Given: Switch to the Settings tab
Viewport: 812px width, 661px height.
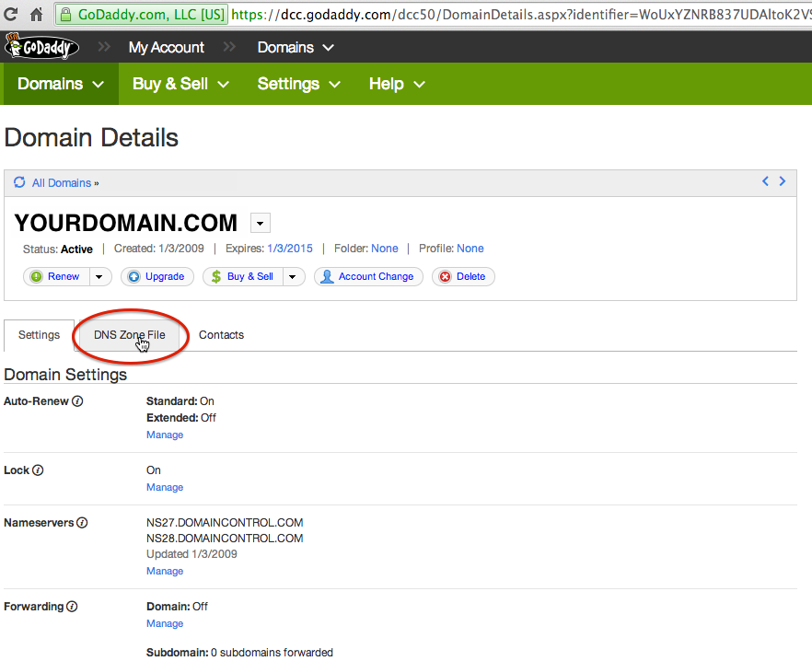Looking at the screenshot, I should (x=39, y=335).
